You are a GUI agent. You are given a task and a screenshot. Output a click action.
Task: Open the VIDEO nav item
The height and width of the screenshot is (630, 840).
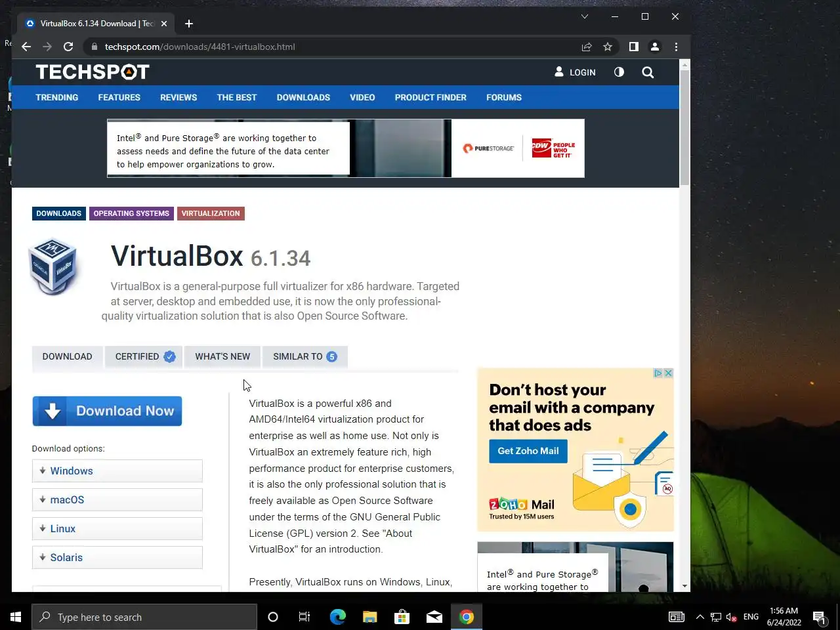(x=362, y=97)
